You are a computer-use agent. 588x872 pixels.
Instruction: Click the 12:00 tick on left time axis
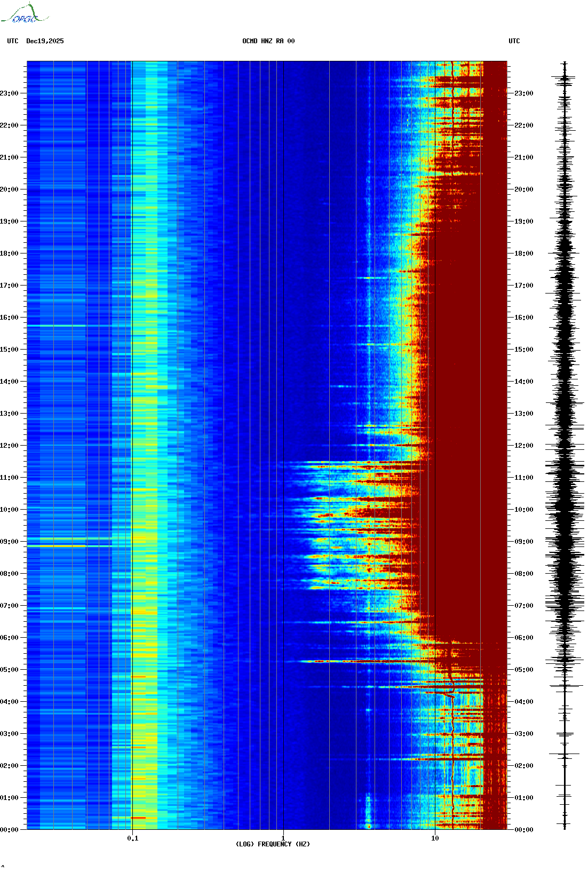[10, 446]
